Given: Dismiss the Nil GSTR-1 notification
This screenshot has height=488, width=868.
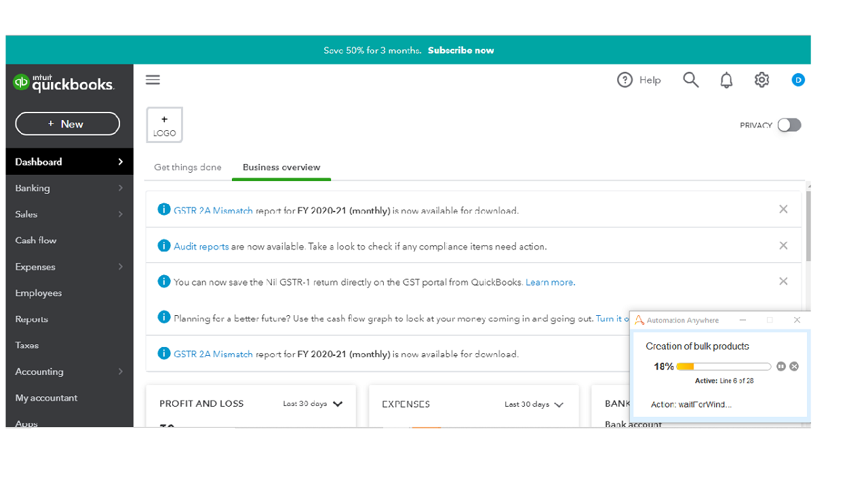Looking at the screenshot, I should 783,281.
